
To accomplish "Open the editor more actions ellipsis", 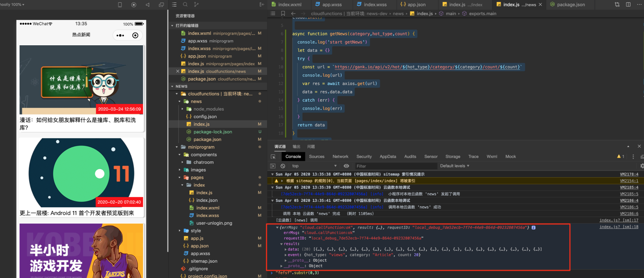I will click(x=639, y=5).
